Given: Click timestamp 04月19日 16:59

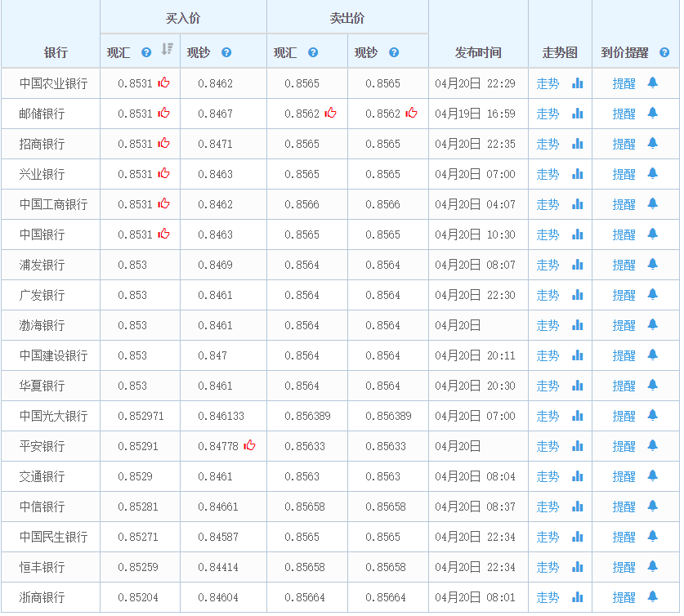Looking at the screenshot, I should coord(475,114).
